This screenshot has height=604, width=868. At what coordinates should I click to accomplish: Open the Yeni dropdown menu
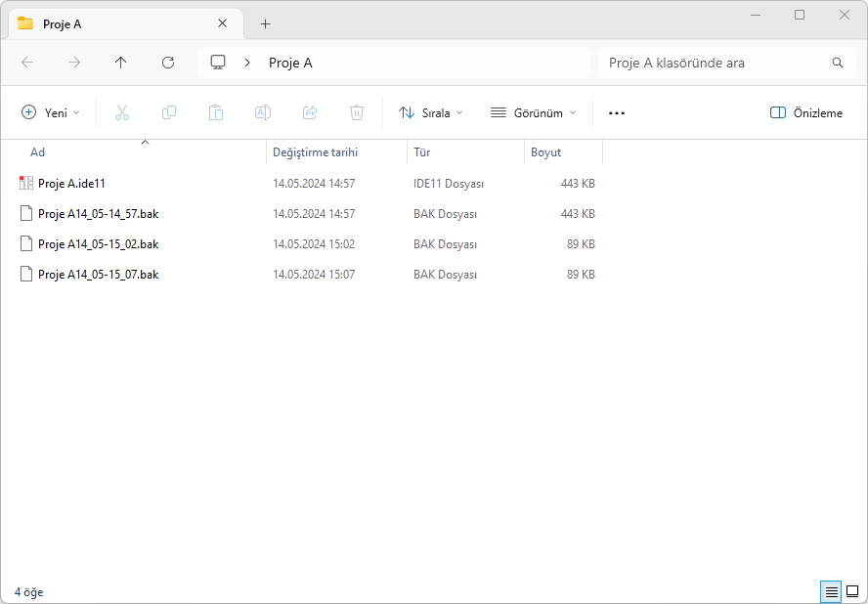51,112
